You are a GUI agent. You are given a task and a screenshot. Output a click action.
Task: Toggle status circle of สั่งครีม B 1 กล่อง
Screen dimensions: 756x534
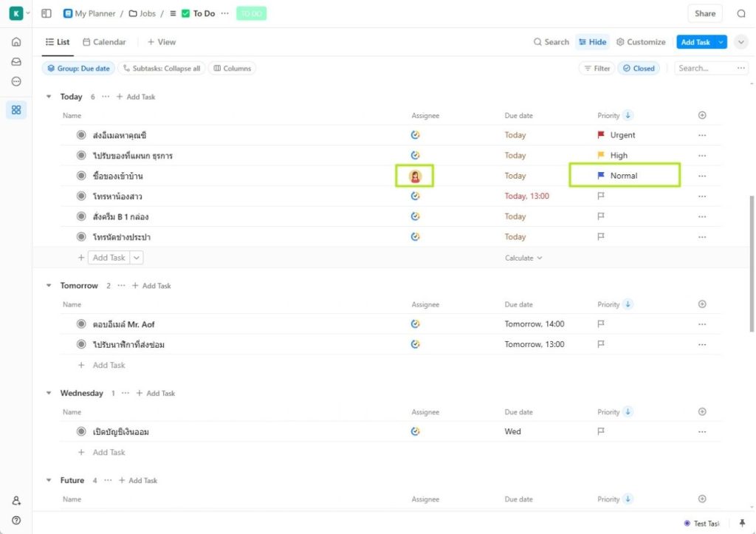click(81, 216)
